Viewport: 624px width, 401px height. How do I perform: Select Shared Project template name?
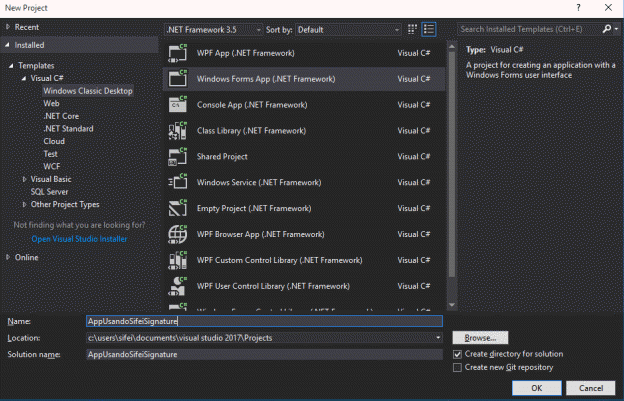222,157
